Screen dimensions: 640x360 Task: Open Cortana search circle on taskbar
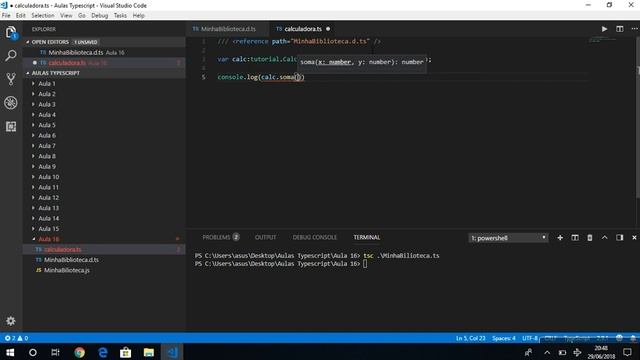(x=33, y=352)
